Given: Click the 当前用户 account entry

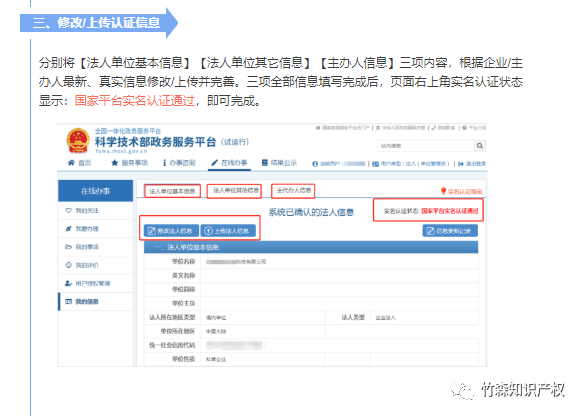Looking at the screenshot, I should point(339,164).
